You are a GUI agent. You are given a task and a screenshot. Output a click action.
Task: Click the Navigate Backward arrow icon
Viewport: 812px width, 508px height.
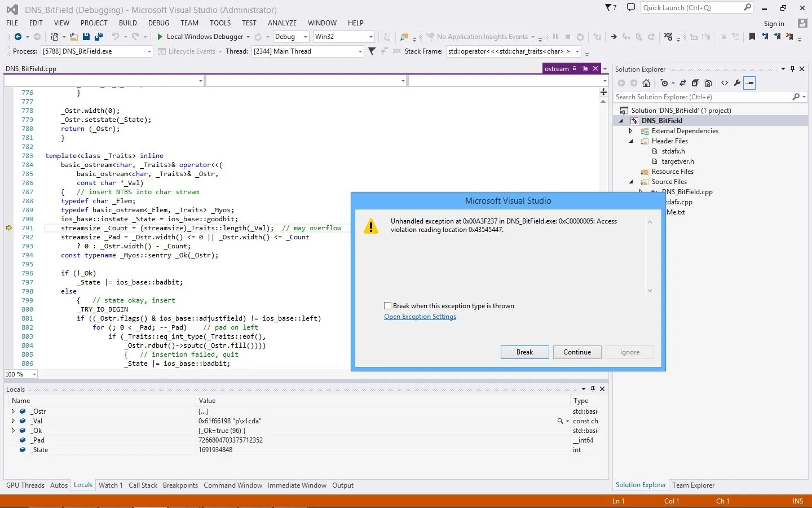coord(18,37)
